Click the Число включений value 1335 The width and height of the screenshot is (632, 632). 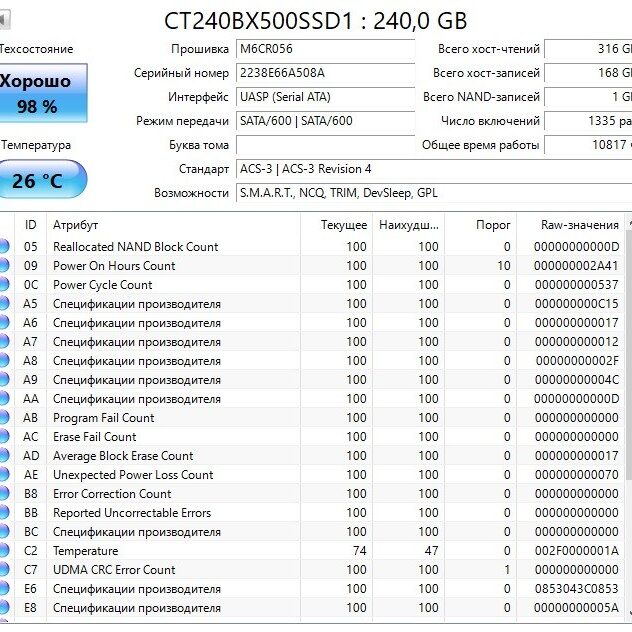tap(588, 121)
